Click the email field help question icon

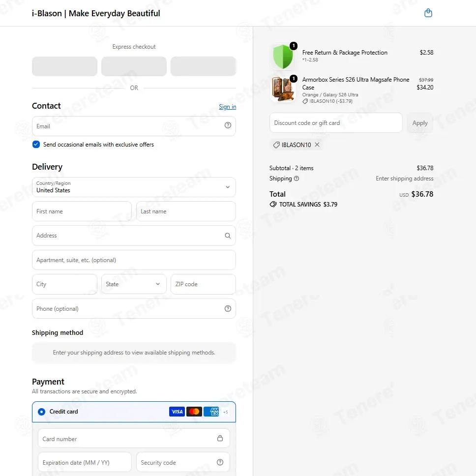click(x=228, y=125)
